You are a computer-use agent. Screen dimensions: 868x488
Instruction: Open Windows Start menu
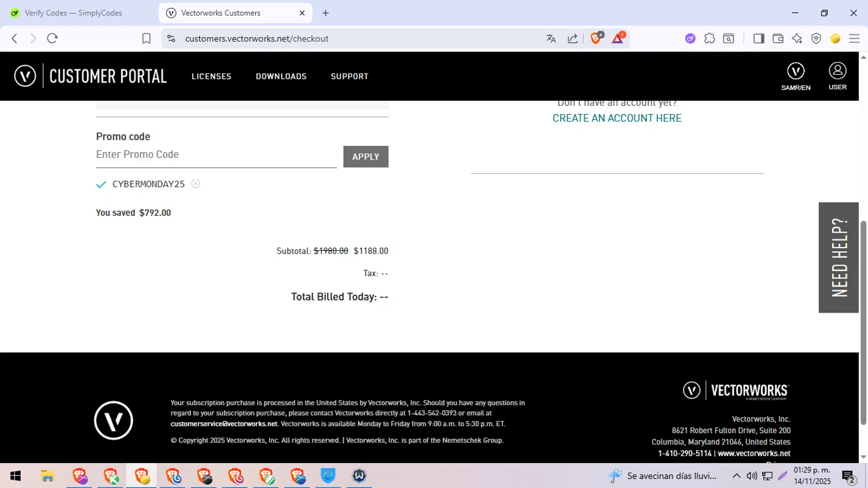point(16,476)
